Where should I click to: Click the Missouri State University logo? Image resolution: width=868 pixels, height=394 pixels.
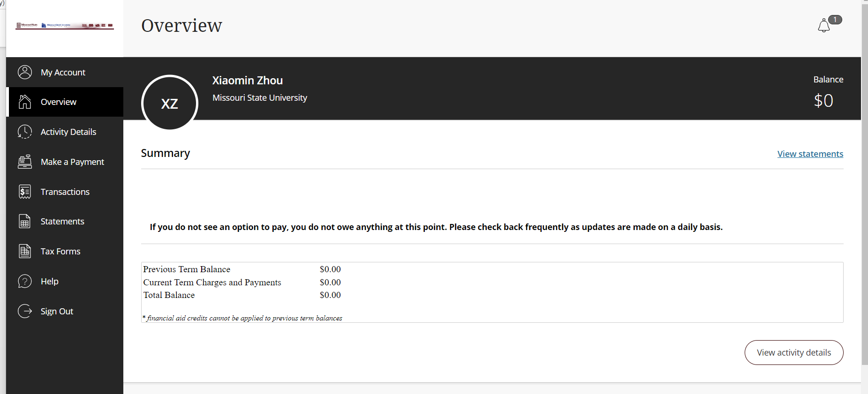pos(65,25)
